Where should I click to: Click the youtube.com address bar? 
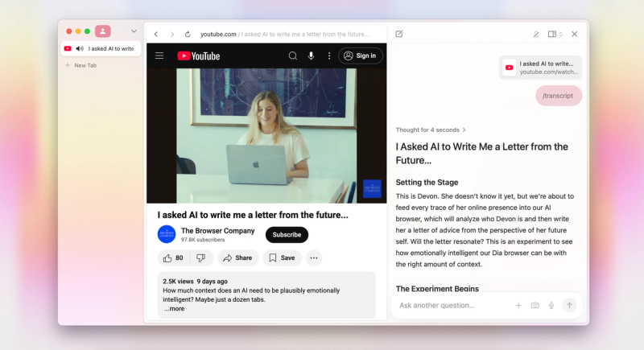click(x=285, y=34)
